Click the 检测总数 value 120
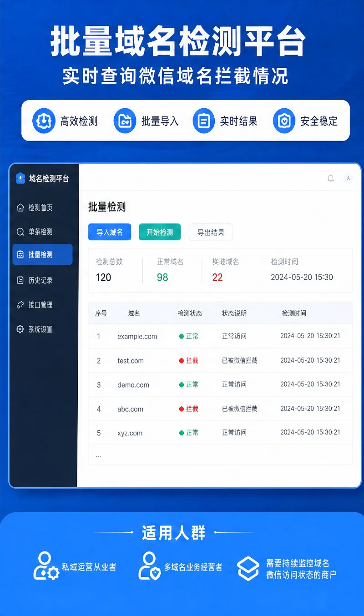The width and height of the screenshot is (364, 616). (103, 278)
